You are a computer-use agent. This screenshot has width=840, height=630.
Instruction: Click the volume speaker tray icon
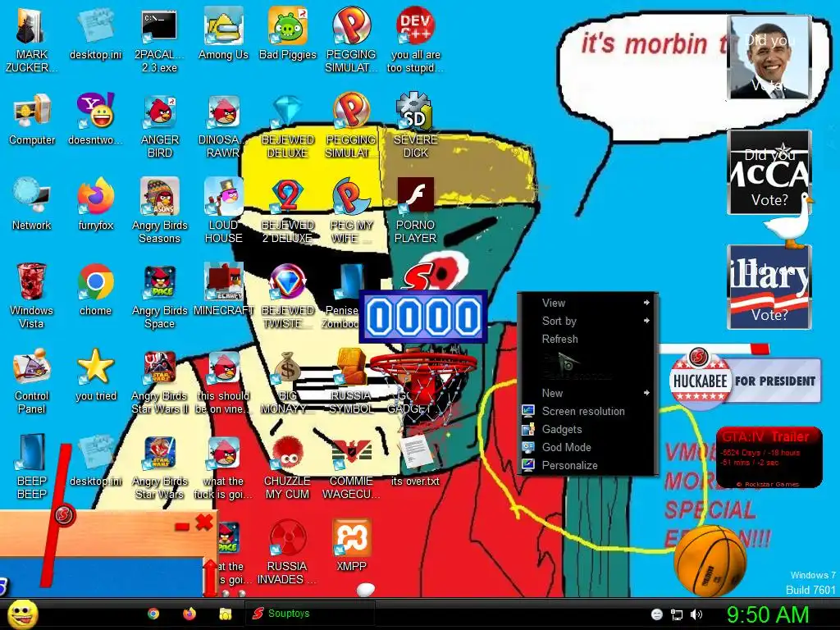tap(696, 614)
